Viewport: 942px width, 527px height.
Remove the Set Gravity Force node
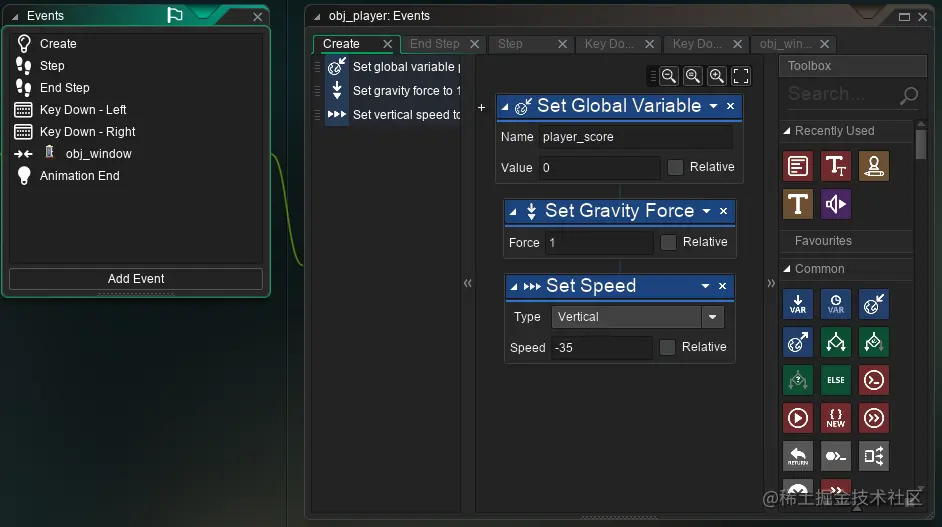(723, 211)
